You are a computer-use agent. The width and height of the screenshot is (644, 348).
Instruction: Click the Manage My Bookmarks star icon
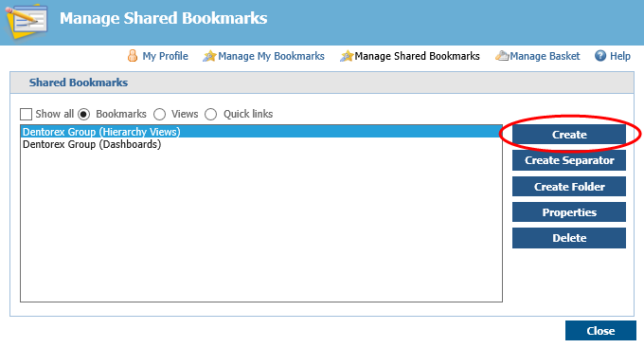coord(209,56)
